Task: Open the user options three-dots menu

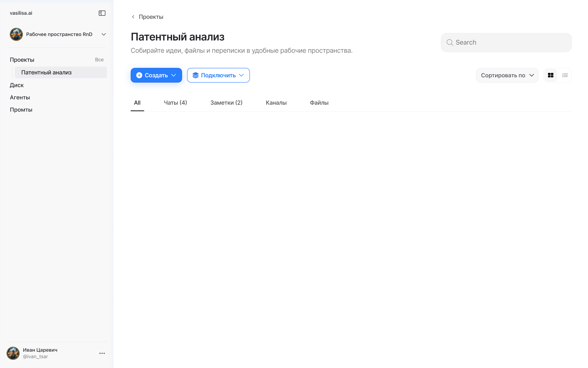Action: click(x=102, y=353)
